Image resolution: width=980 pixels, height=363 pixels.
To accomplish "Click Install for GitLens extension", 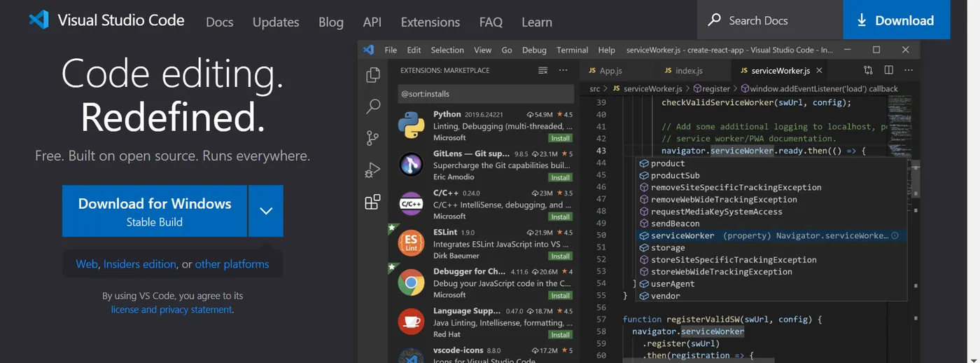I will click(561, 177).
